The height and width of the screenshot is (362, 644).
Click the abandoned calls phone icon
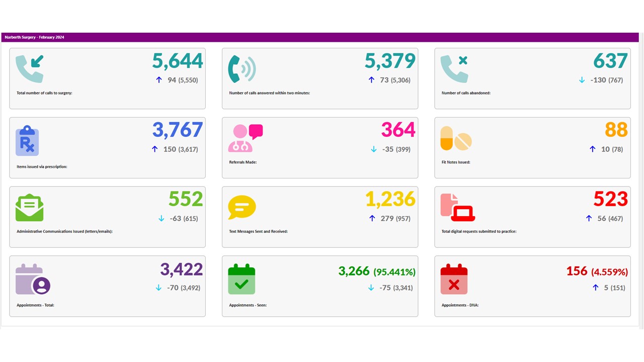[x=455, y=68]
